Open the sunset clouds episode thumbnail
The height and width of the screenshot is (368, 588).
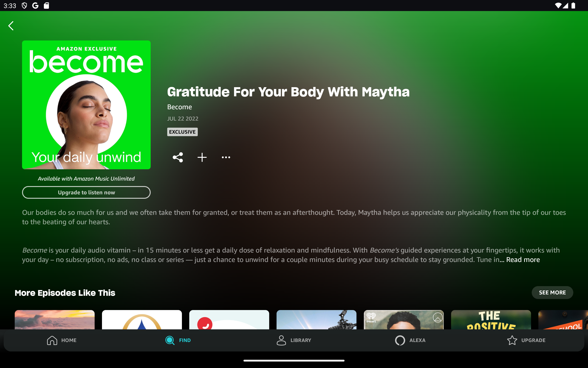(x=55, y=319)
